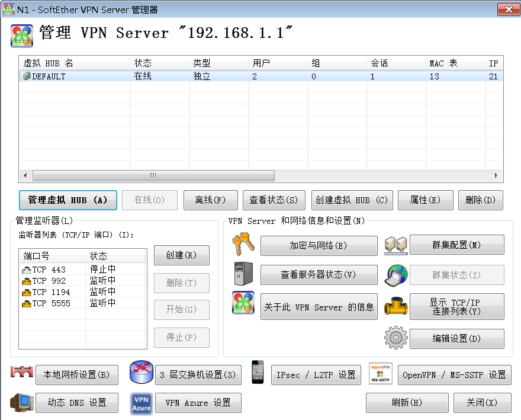Screen dimensions: 521x420
Task: Click 停止中 status of TCP 443
Action: (102, 269)
